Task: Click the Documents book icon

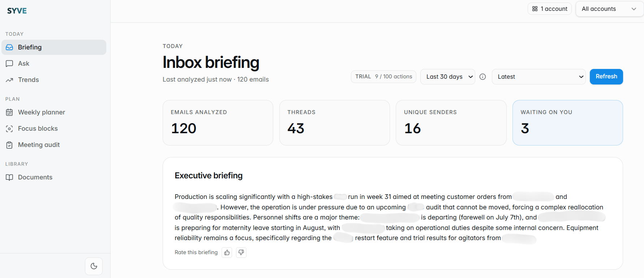Action: [x=9, y=177]
